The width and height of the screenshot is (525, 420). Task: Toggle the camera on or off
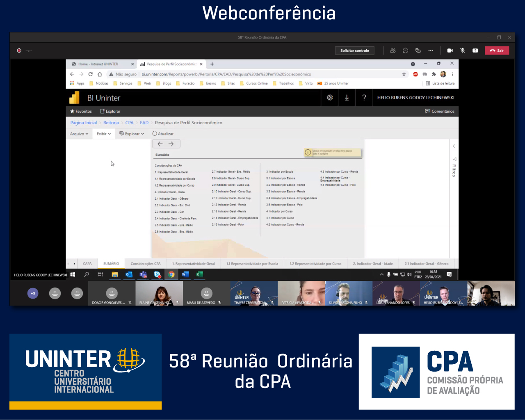coord(450,50)
